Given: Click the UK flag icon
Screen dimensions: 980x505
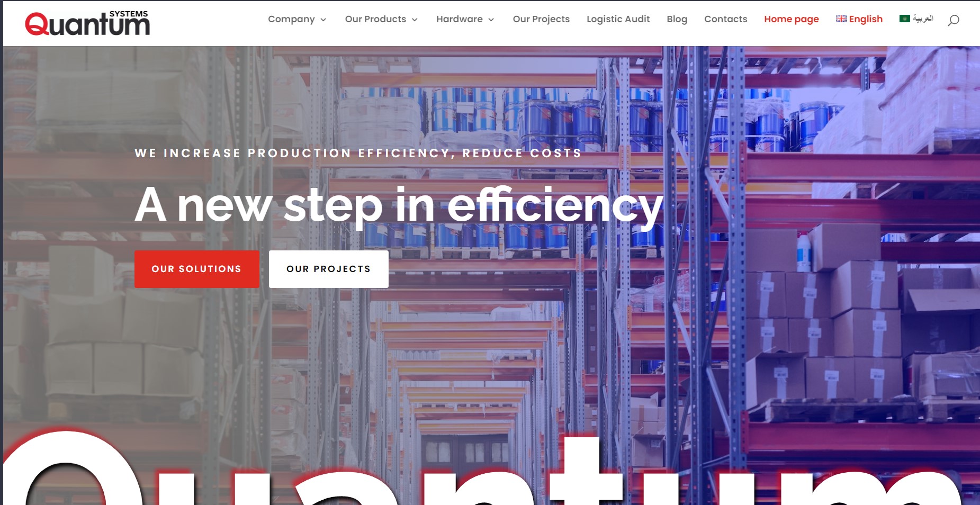Looking at the screenshot, I should tap(841, 19).
